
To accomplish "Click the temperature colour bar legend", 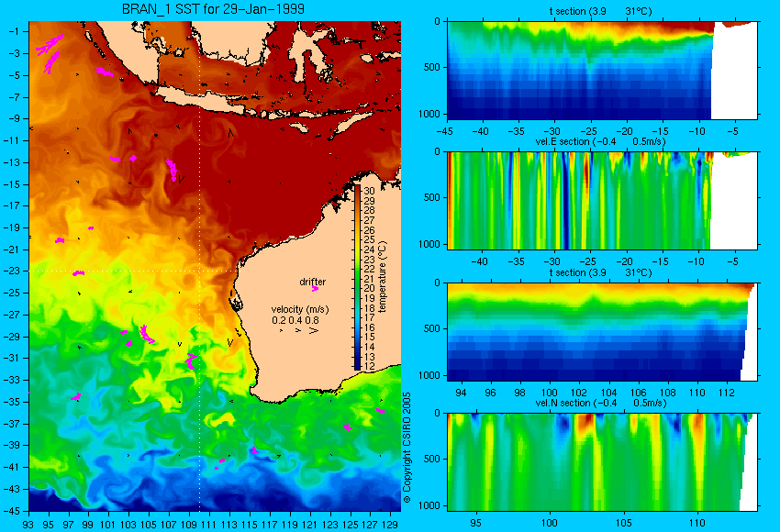I will tap(358, 277).
